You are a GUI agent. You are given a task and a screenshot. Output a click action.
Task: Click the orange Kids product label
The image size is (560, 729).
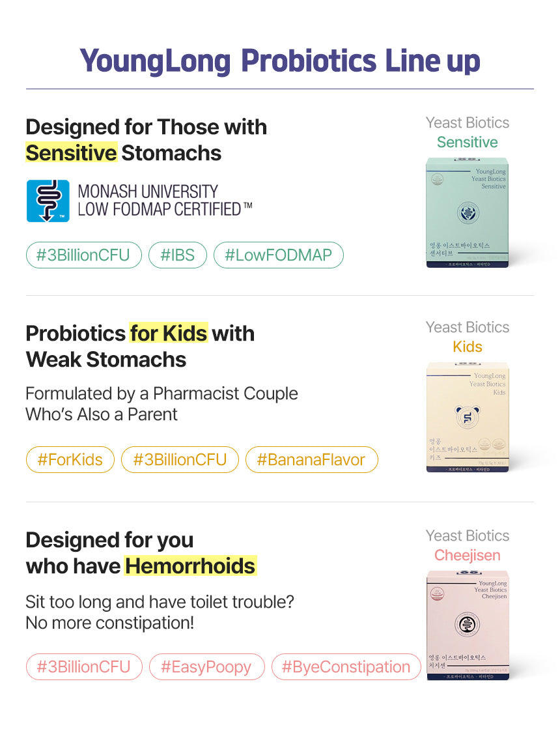click(468, 347)
